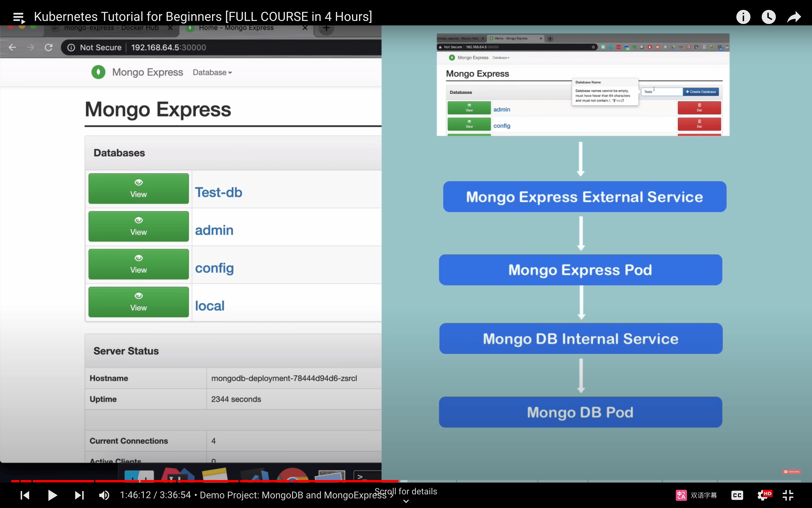
Task: Open the video playlist menu icon
Action: coord(19,17)
